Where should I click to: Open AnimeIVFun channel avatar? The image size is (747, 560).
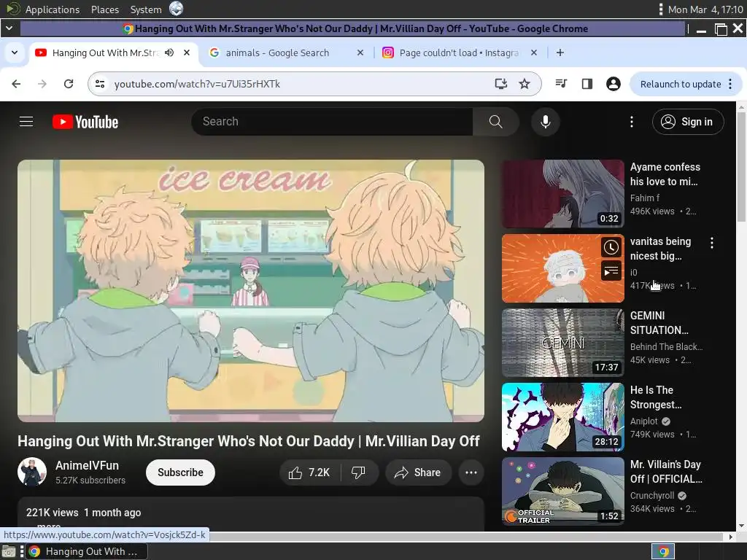32,472
